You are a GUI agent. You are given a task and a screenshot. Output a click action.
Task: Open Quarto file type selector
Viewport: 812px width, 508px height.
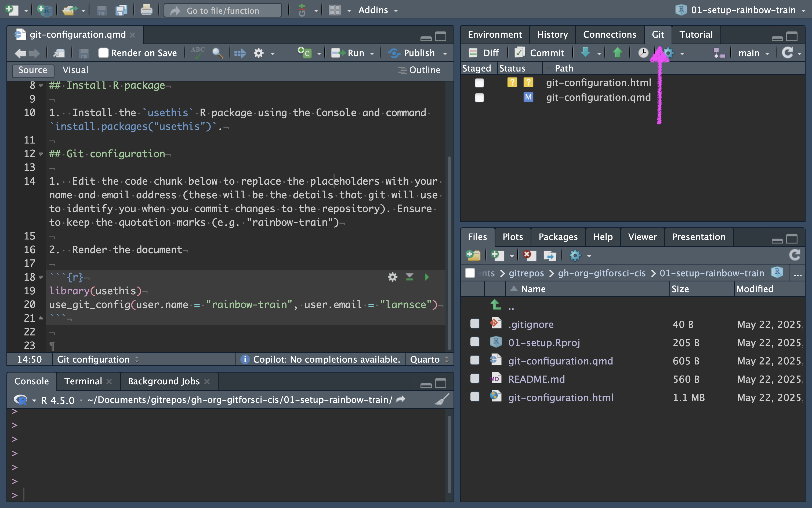(x=429, y=360)
